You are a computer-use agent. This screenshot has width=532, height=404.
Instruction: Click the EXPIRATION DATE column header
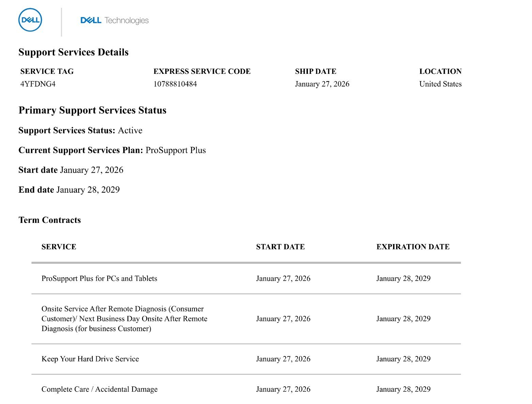click(413, 247)
